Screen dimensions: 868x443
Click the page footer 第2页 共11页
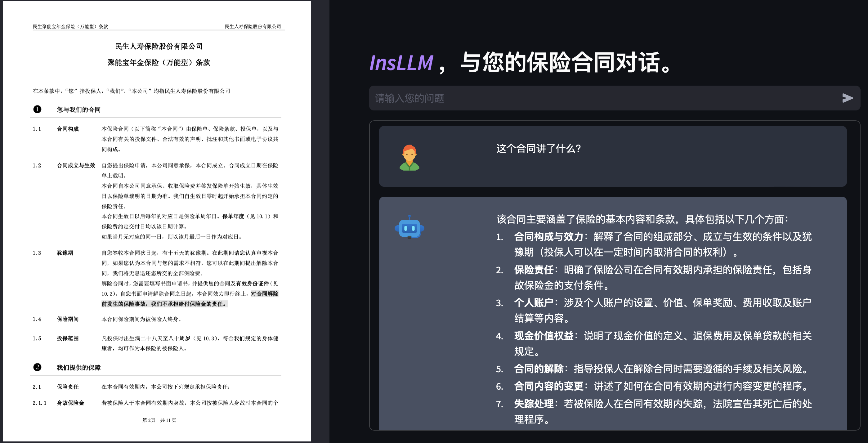[x=159, y=420]
